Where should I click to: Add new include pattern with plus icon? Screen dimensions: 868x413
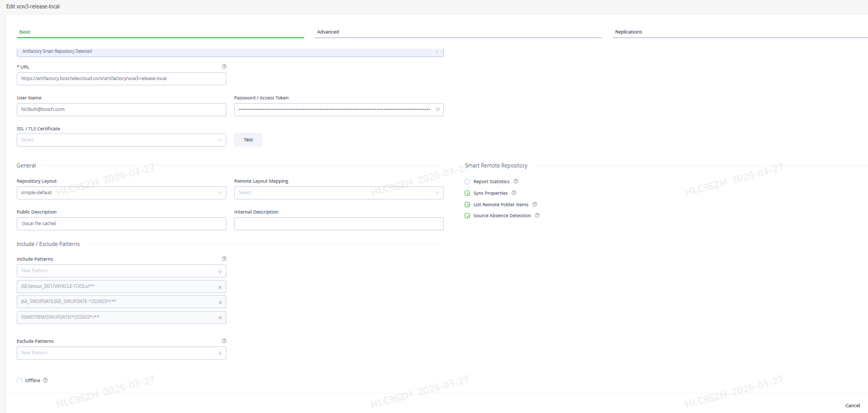point(220,271)
